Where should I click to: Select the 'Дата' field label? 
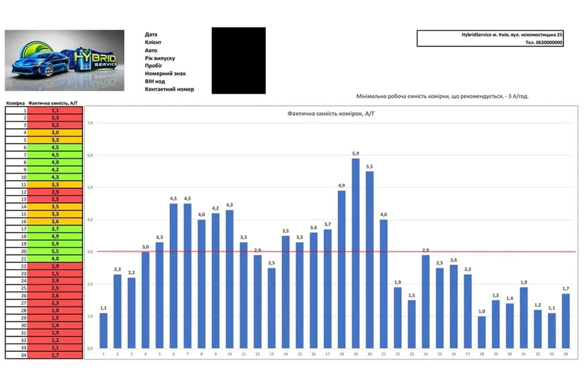[151, 35]
